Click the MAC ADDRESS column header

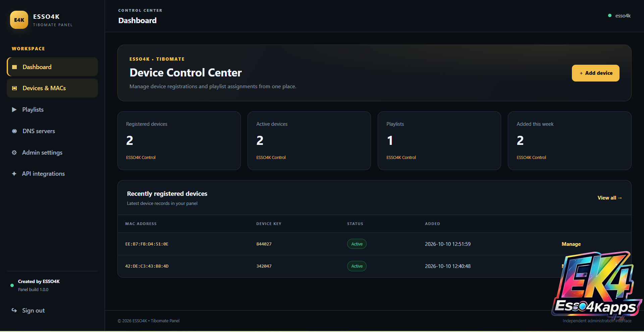coord(141,224)
